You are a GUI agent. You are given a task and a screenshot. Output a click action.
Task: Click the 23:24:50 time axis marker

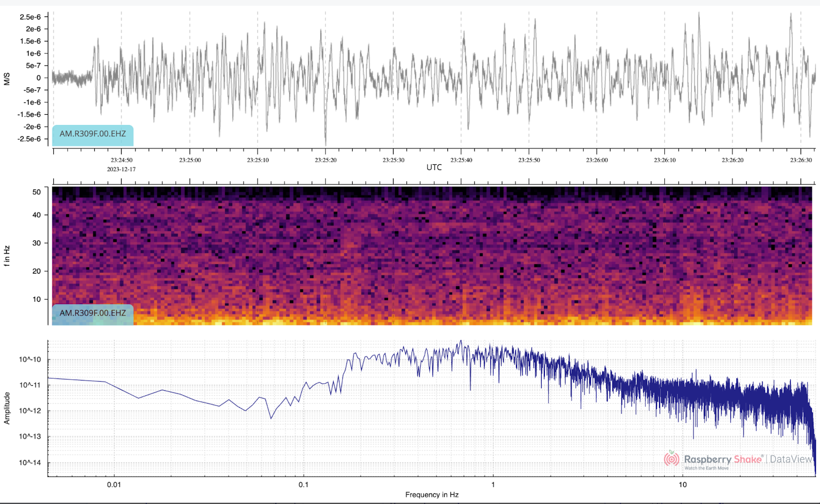[121, 160]
